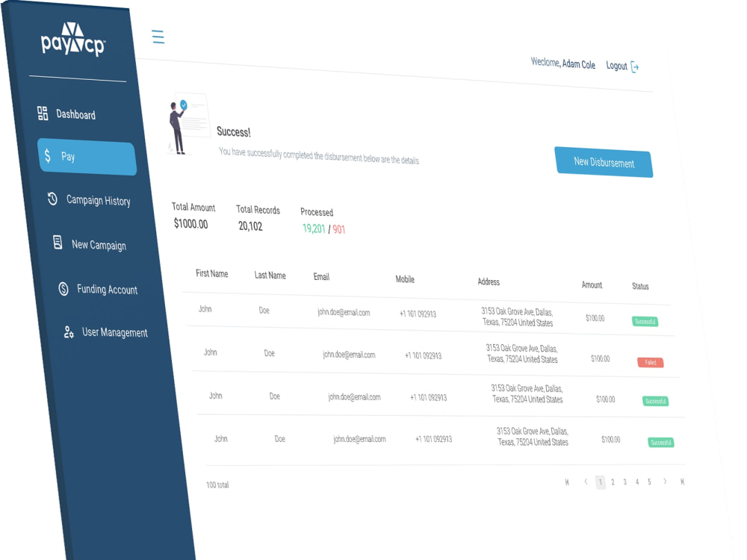Click the Logout link
The image size is (747, 560).
pyautogui.click(x=616, y=66)
